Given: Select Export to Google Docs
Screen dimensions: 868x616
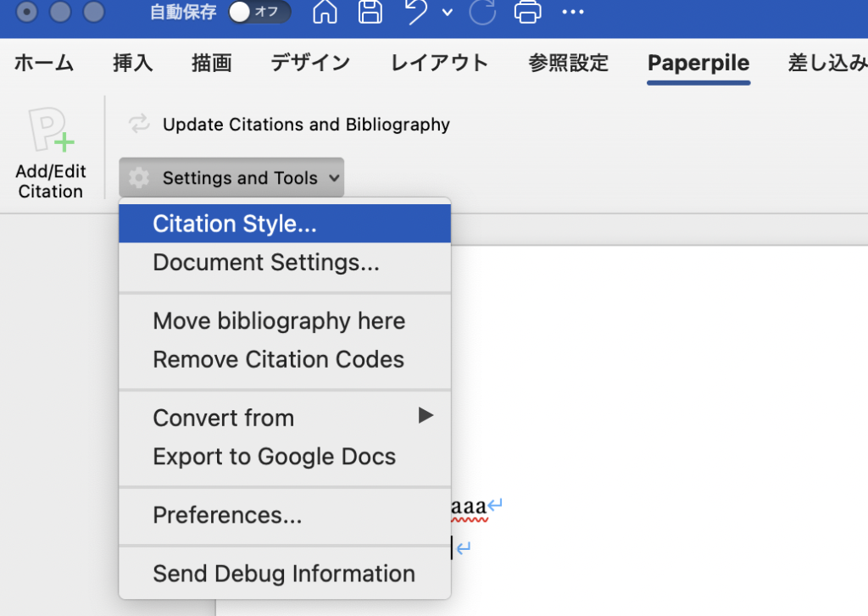Looking at the screenshot, I should pyautogui.click(x=285, y=457).
